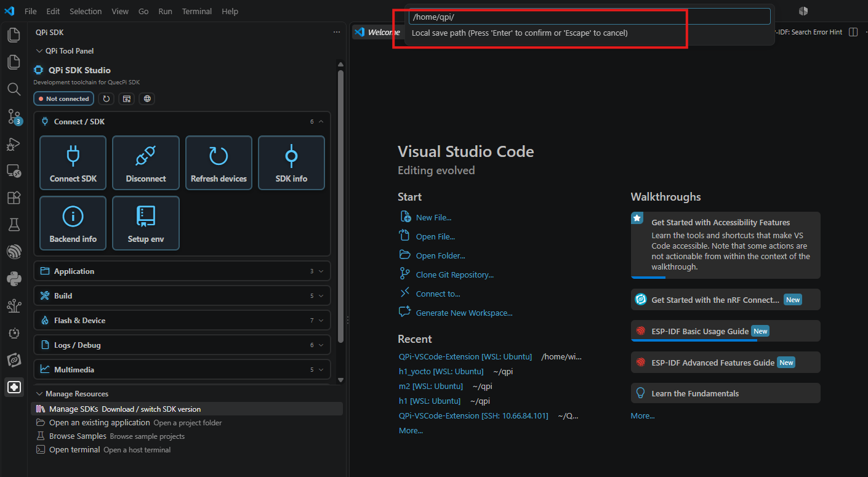Expand the Multimedia section
The image size is (868, 477).
[182, 369]
